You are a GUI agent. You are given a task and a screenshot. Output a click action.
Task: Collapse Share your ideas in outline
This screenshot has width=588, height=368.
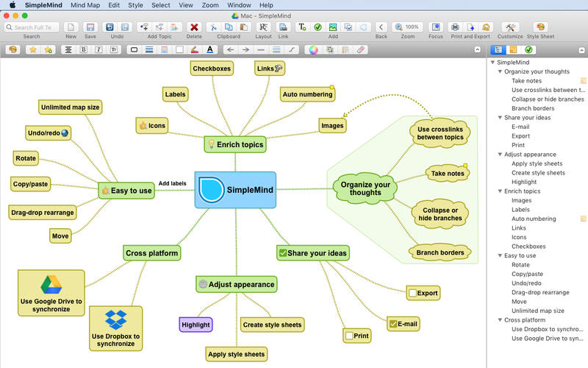click(500, 118)
